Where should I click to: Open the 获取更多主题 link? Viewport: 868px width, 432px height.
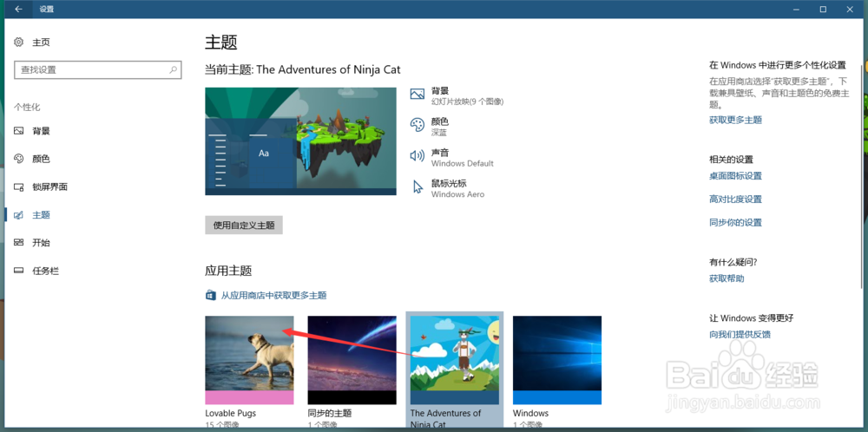(736, 120)
